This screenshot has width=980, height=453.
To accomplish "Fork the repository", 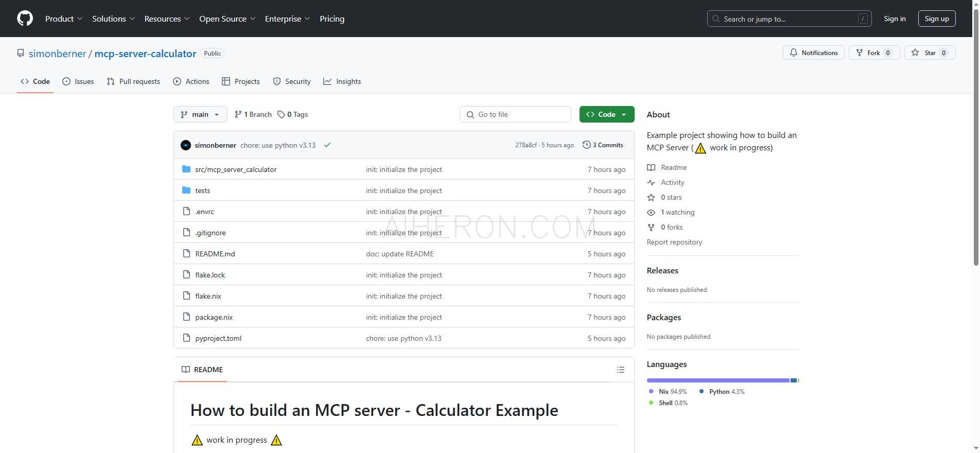I will [868, 53].
